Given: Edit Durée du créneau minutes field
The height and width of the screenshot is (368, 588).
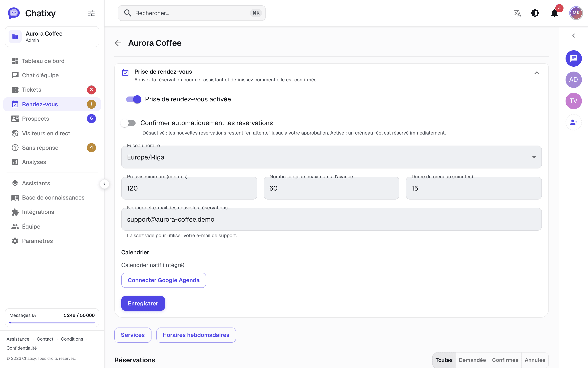Looking at the screenshot, I should pyautogui.click(x=473, y=188).
